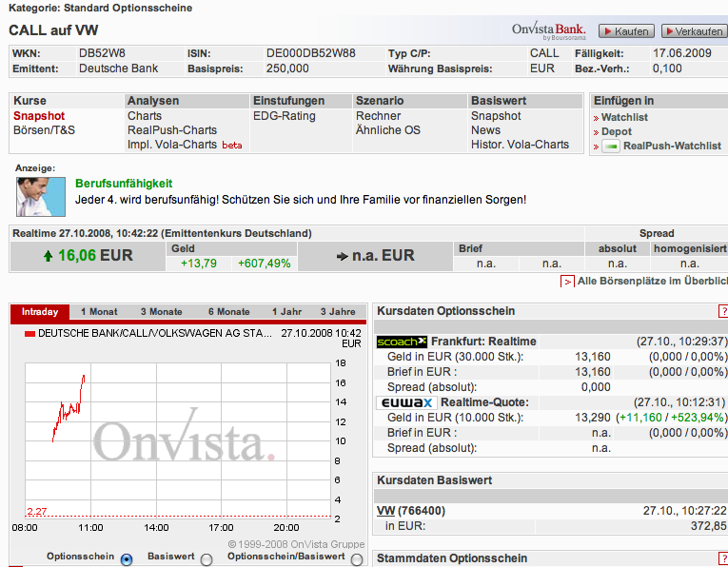Screen dimensions: 728x567
Task: Open the Rechner scenario link
Action: [378, 116]
